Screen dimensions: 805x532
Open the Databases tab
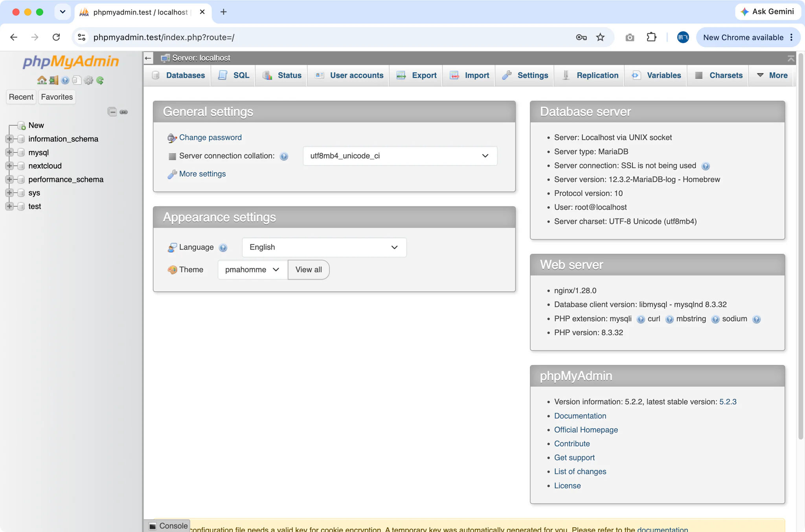point(178,75)
